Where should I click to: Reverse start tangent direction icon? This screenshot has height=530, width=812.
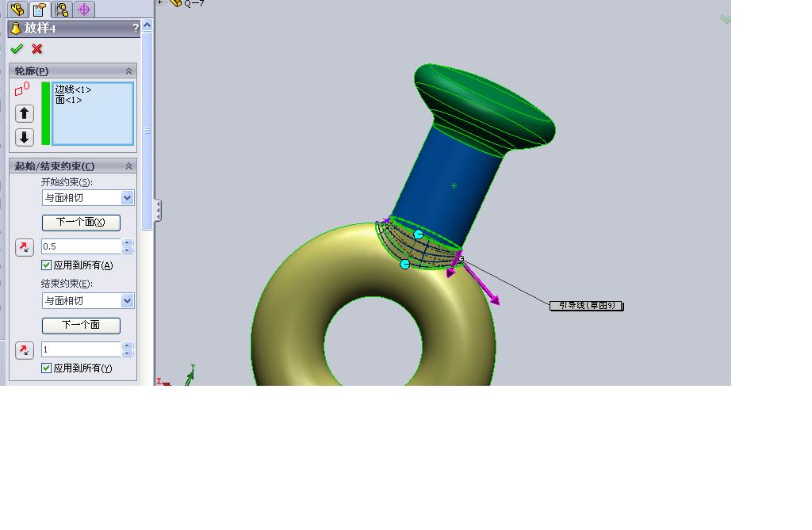pyautogui.click(x=25, y=247)
